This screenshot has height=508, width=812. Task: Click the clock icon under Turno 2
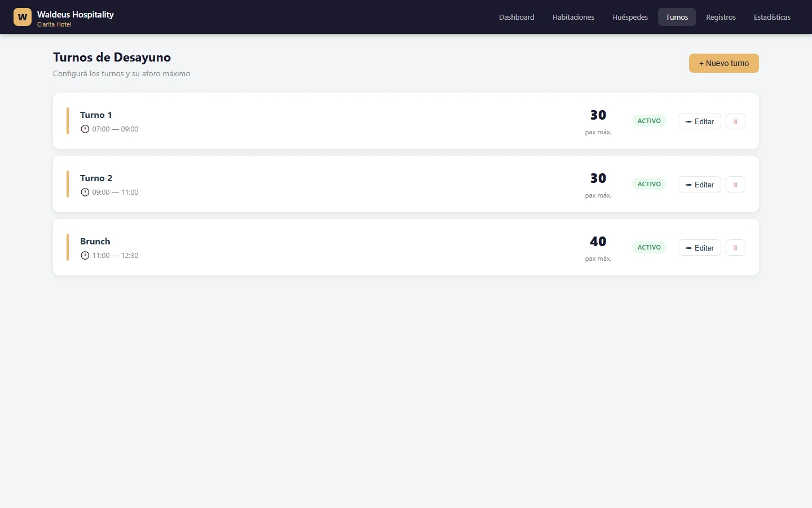click(85, 192)
